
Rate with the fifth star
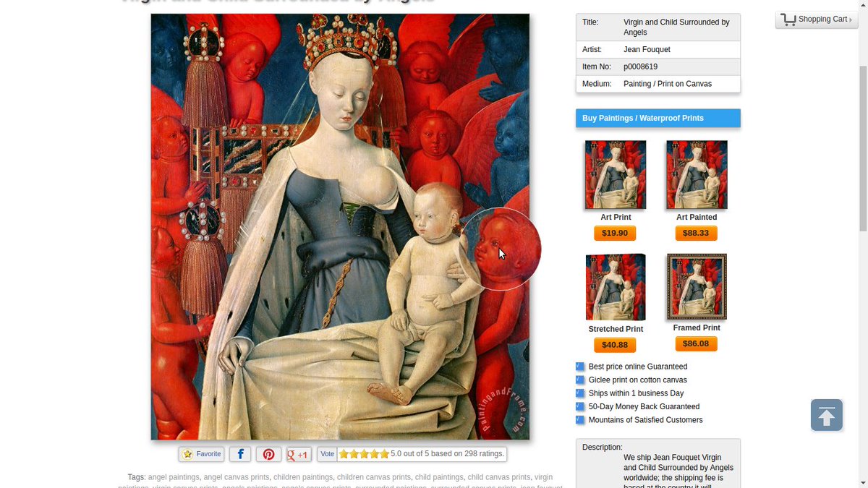click(385, 454)
